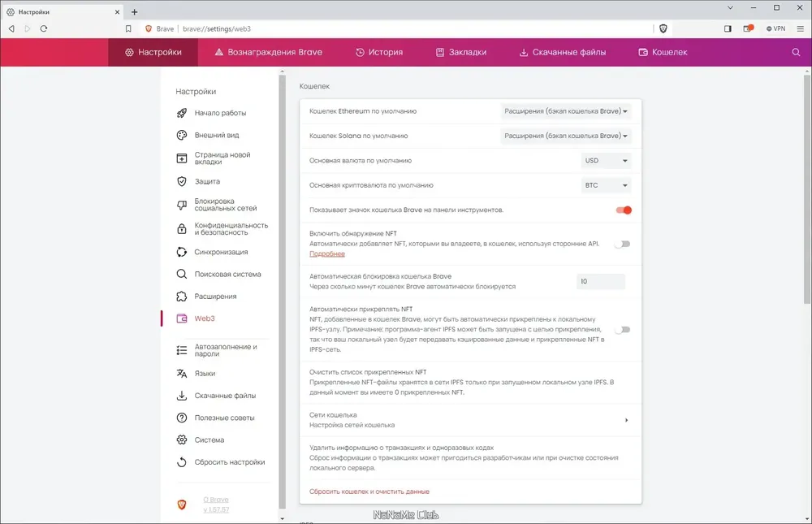Open the hamburger main menu icon
Viewport: 812px width, 524px height.
pyautogui.click(x=800, y=28)
